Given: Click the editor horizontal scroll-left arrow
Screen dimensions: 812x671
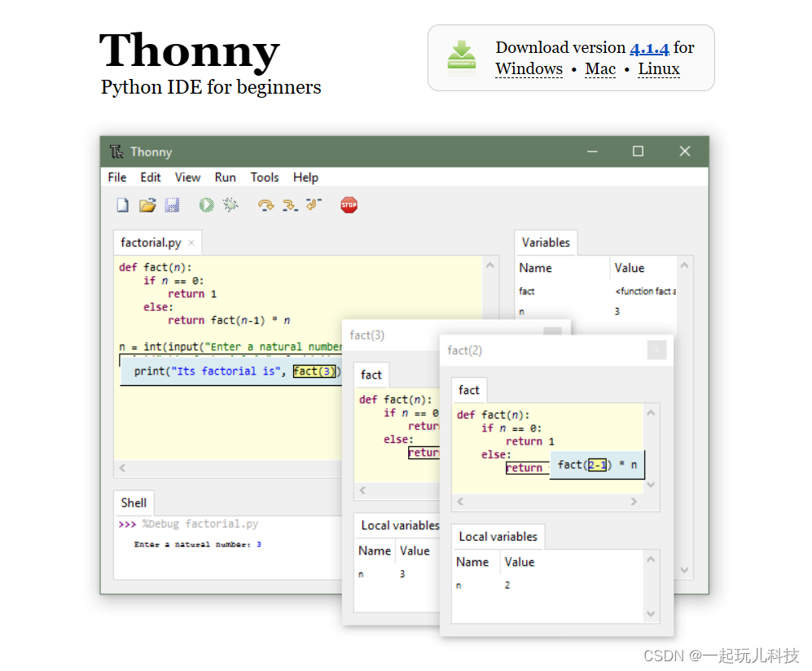Looking at the screenshot, I should tap(122, 468).
